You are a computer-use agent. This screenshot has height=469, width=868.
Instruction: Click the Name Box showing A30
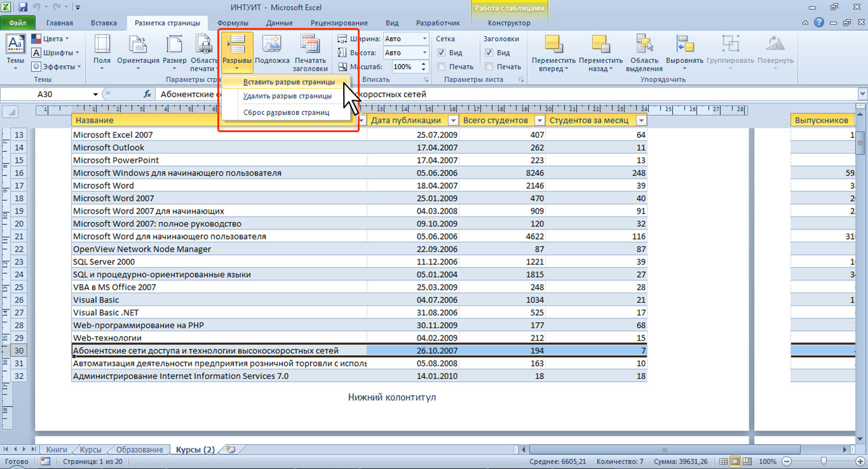pyautogui.click(x=46, y=94)
